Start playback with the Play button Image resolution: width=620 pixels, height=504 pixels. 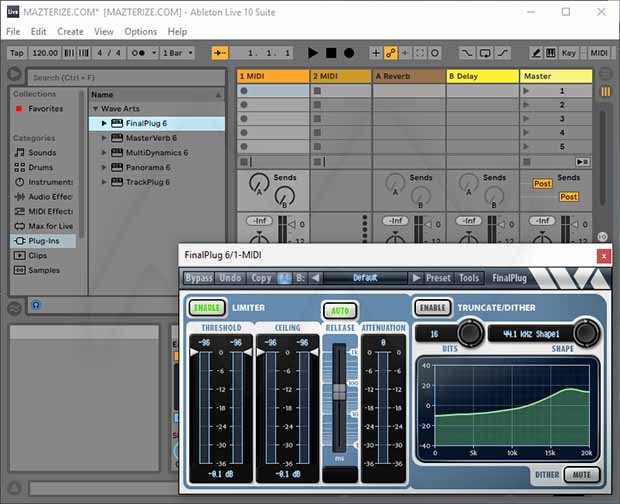tap(313, 53)
